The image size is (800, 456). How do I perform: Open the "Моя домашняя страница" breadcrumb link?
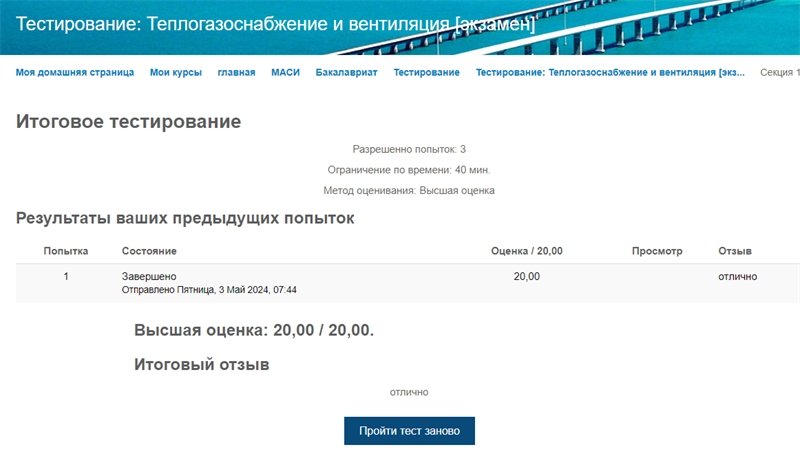tap(74, 72)
